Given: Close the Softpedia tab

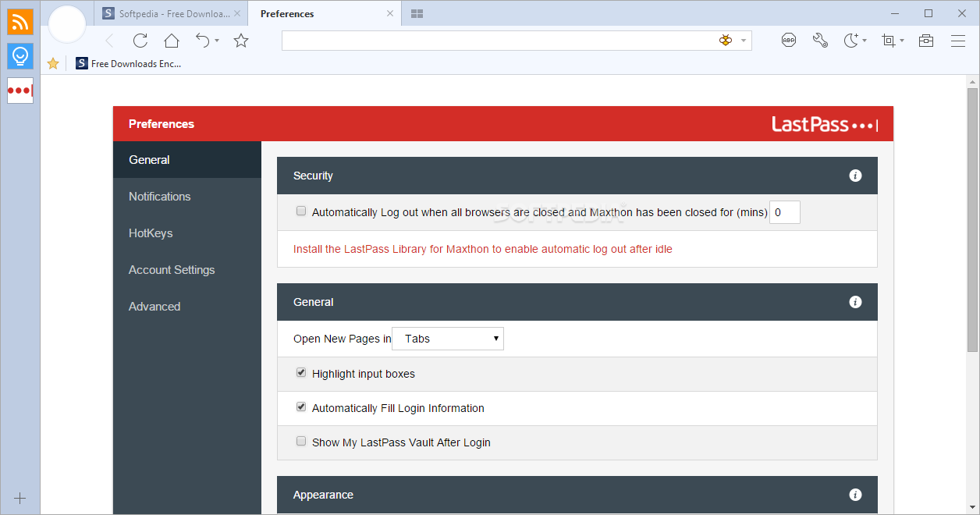Looking at the screenshot, I should pos(237,14).
